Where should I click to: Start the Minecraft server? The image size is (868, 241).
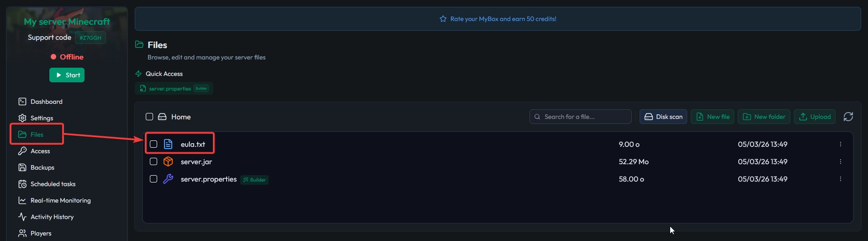67,75
